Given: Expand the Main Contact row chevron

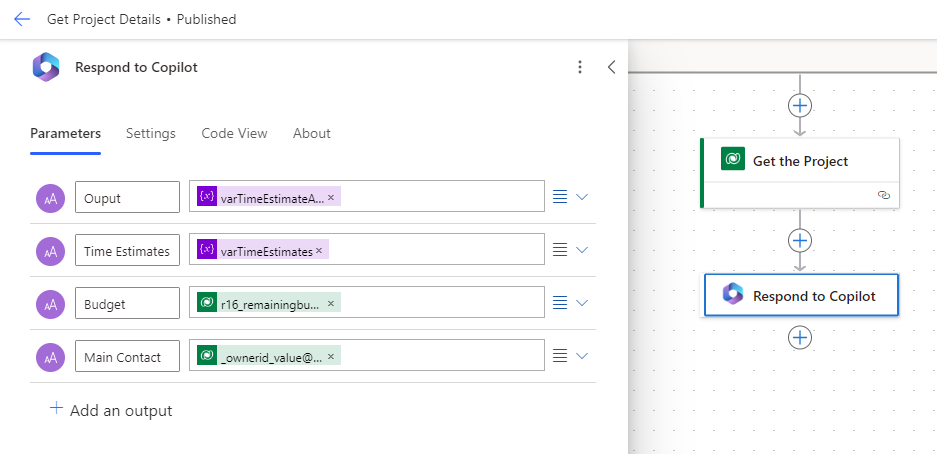Looking at the screenshot, I should [582, 355].
